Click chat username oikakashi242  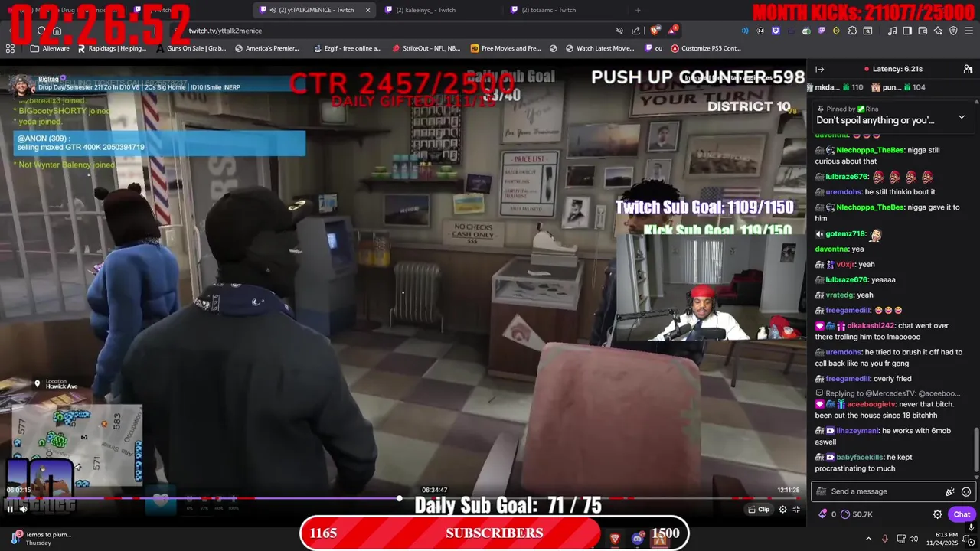pos(871,325)
